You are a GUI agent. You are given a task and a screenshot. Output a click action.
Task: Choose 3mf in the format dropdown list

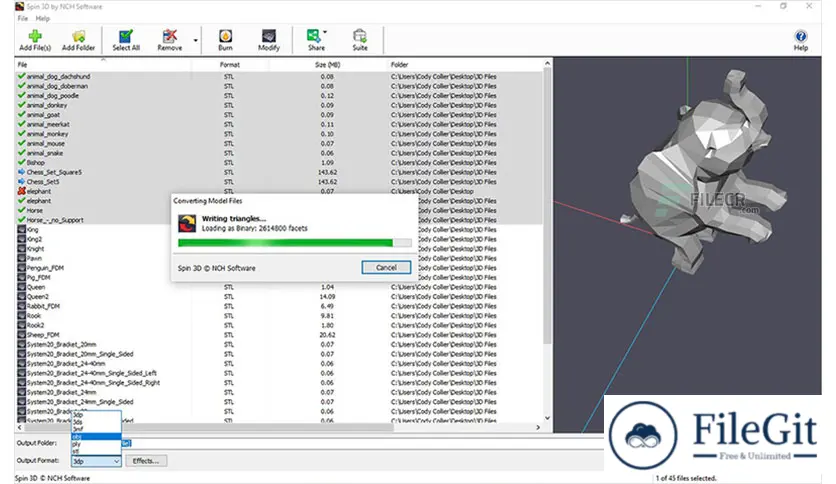[96, 429]
